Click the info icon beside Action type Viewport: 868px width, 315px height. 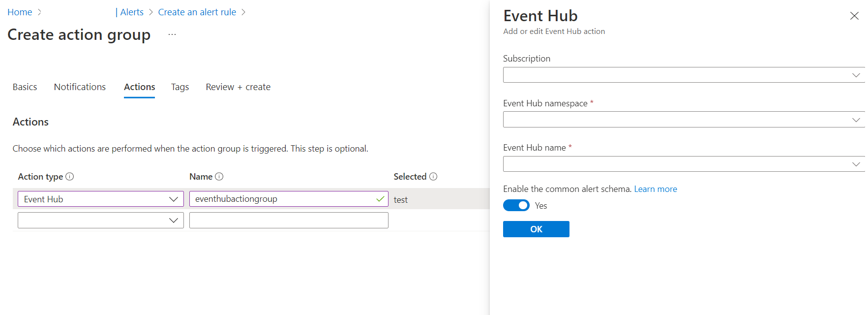[x=70, y=177]
